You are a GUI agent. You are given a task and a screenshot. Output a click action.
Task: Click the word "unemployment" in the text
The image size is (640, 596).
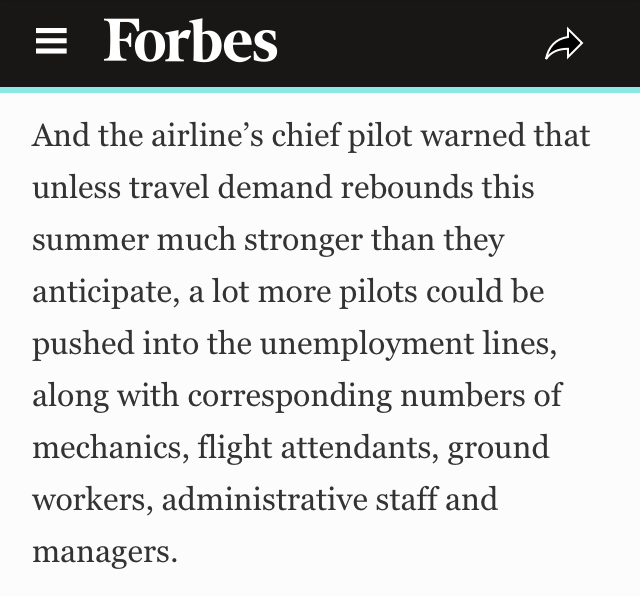click(367, 345)
